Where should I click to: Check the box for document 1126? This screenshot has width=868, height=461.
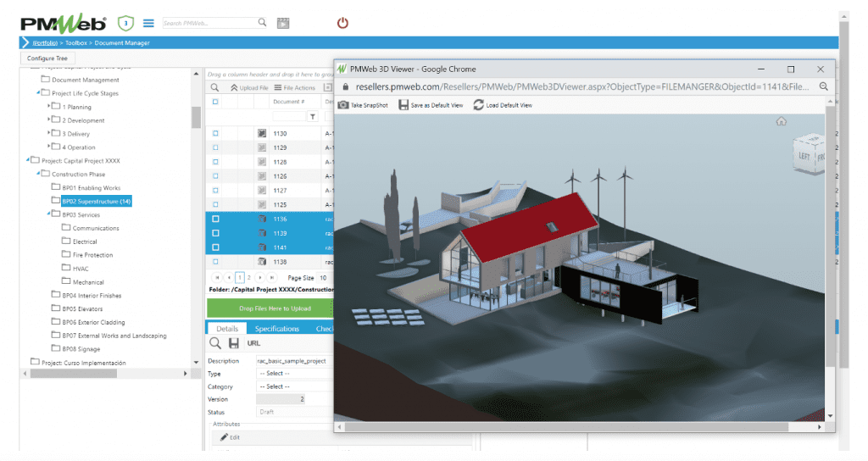pos(215,176)
